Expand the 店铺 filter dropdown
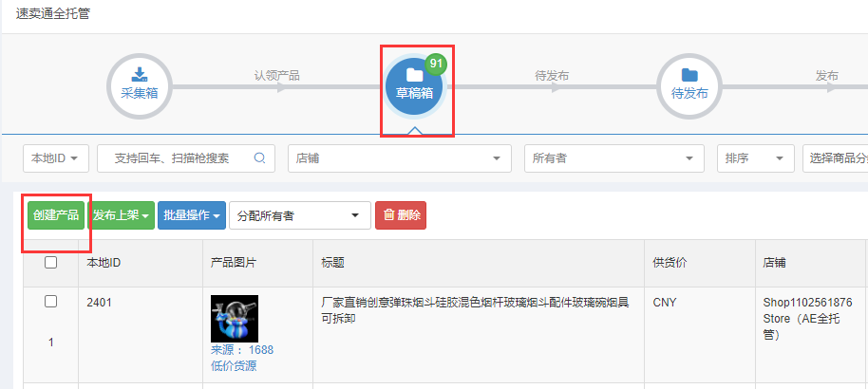Image resolution: width=868 pixels, height=389 pixels. 400,158
